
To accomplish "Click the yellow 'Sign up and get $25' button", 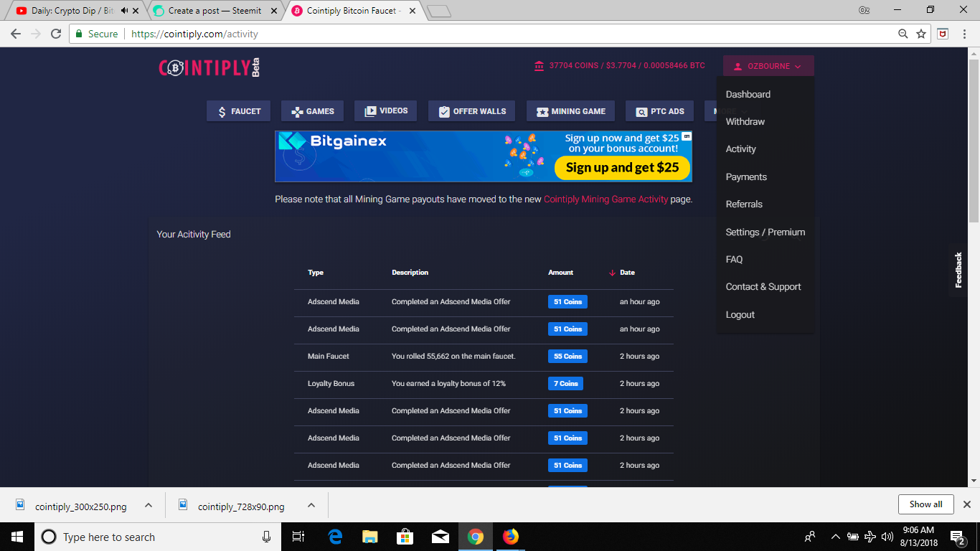I will pyautogui.click(x=622, y=168).
